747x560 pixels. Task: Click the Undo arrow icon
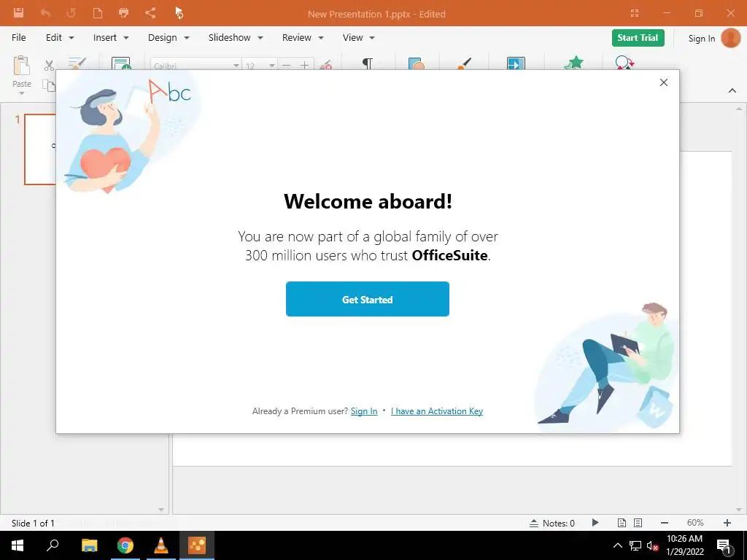click(x=45, y=13)
